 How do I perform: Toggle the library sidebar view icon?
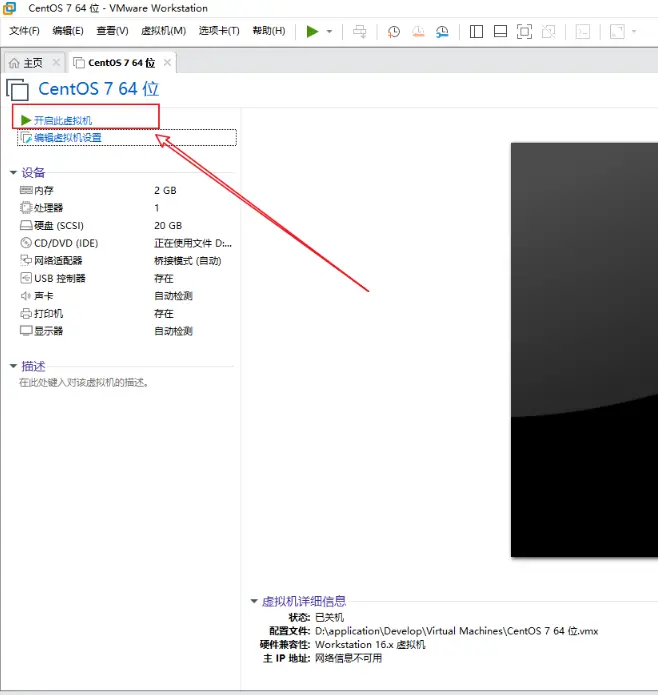(x=476, y=32)
